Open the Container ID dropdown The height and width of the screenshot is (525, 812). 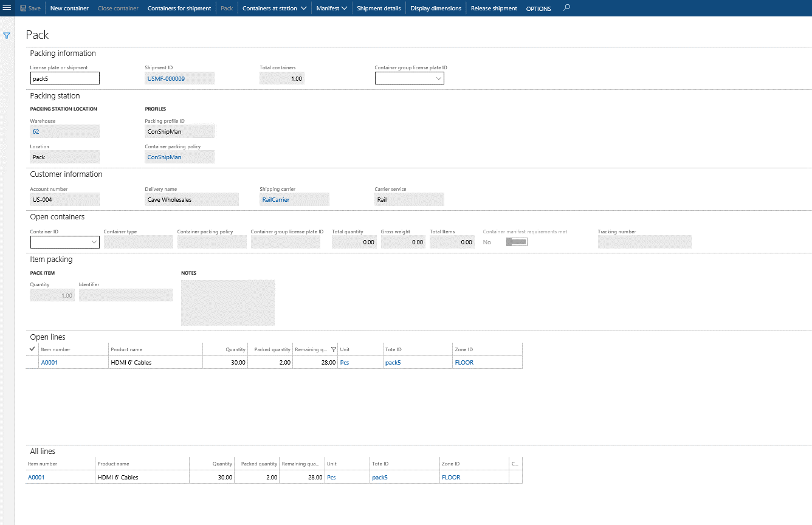point(94,242)
